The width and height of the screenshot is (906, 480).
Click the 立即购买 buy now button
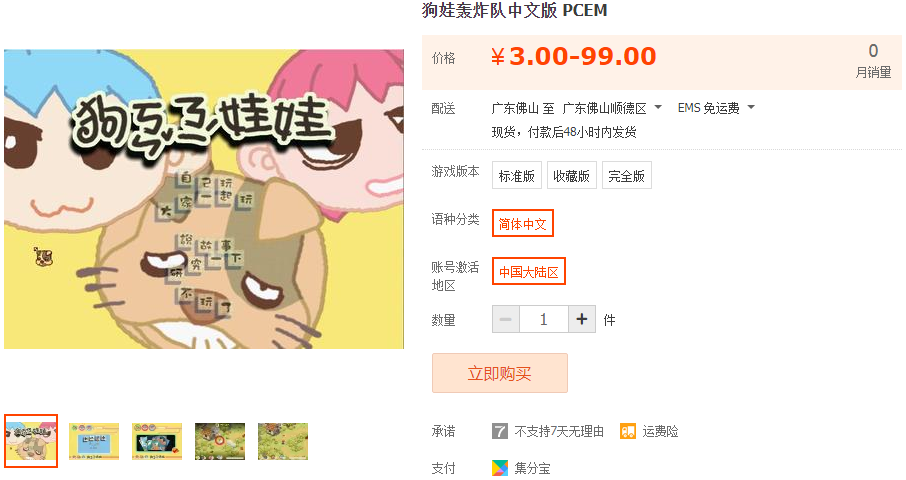500,373
